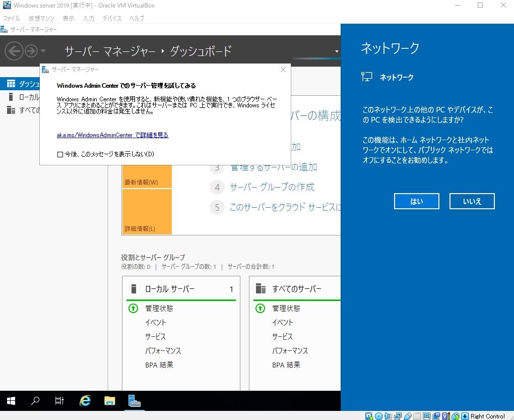Open VirtualBox 表示 menu
The height and width of the screenshot is (420, 514).
(69, 18)
